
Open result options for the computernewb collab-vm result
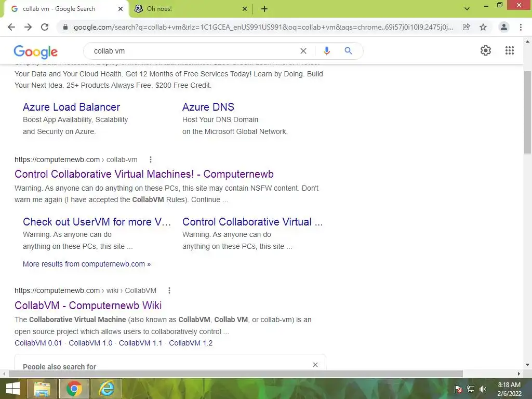(151, 159)
